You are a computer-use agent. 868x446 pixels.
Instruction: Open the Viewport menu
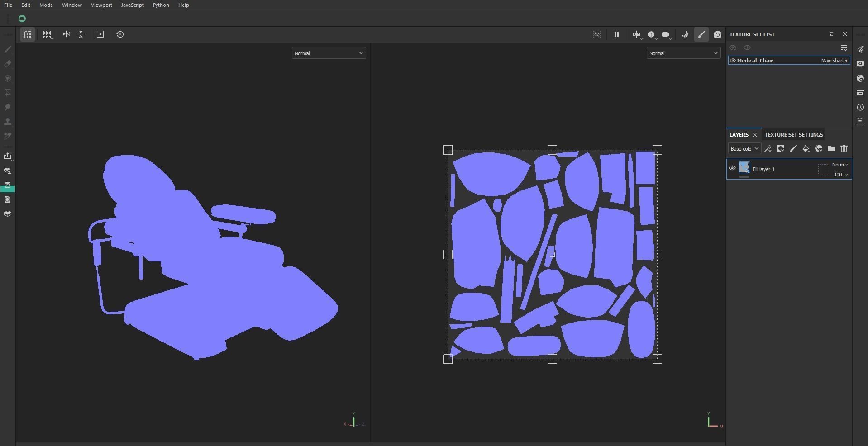point(101,5)
